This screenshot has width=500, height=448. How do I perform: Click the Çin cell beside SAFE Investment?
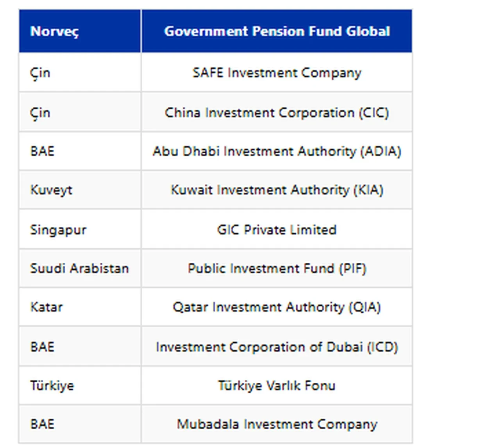click(40, 73)
